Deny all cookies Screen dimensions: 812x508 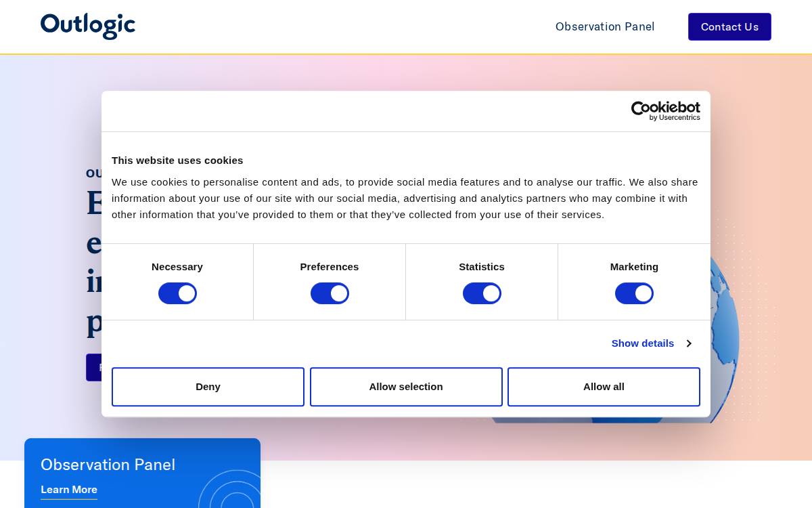pos(208,387)
